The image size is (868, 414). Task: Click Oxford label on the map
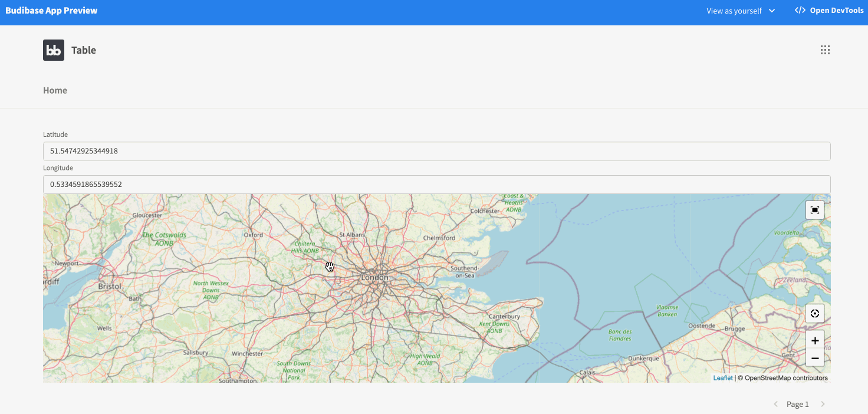(254, 235)
